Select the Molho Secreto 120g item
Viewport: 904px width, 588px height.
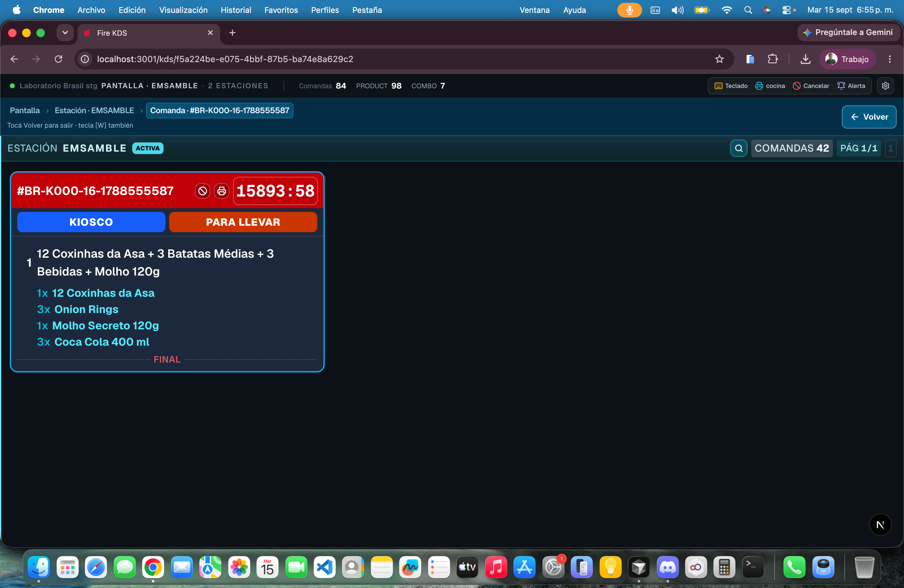[x=97, y=326]
